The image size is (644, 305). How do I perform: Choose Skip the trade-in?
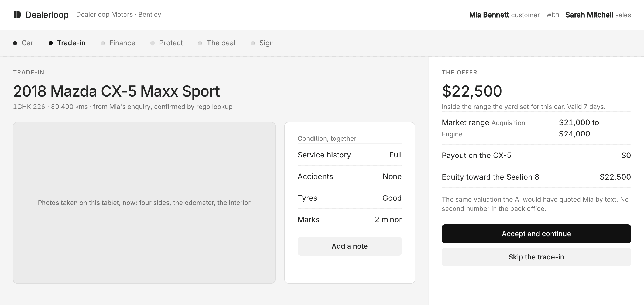536,257
